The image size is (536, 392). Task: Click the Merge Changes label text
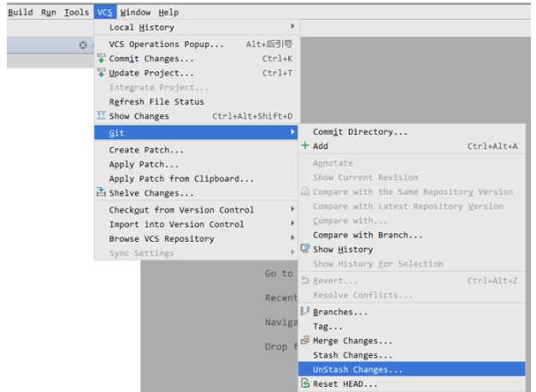click(352, 341)
